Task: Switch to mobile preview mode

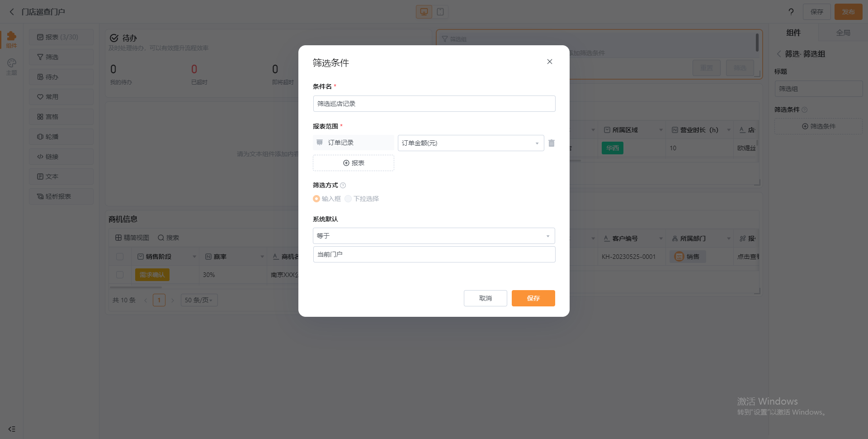Action: [x=440, y=12]
